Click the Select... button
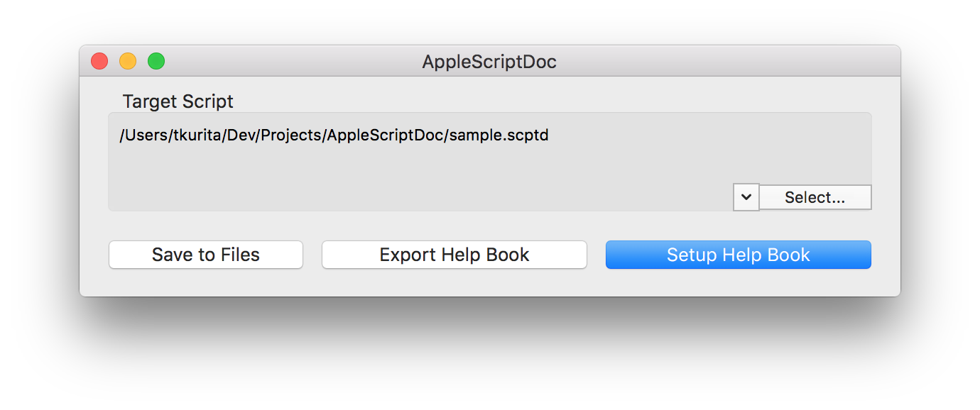Viewport: 980px width, 410px height. pyautogui.click(x=815, y=197)
